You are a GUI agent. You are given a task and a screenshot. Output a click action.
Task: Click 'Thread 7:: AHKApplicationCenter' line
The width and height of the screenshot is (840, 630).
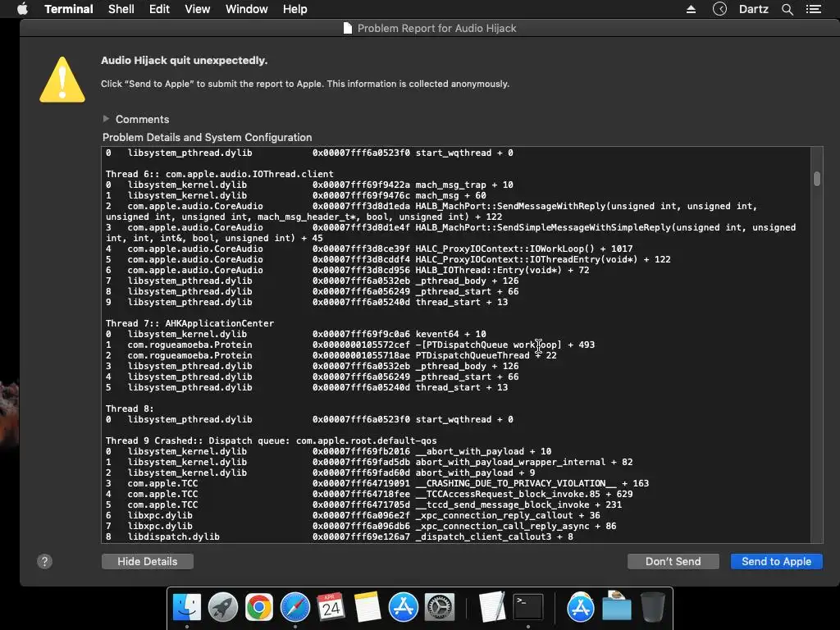click(x=189, y=323)
